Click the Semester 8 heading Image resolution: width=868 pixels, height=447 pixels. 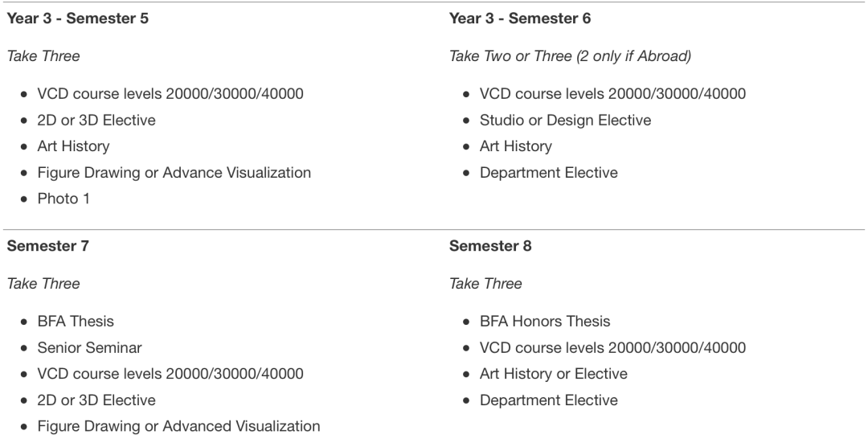pos(490,246)
